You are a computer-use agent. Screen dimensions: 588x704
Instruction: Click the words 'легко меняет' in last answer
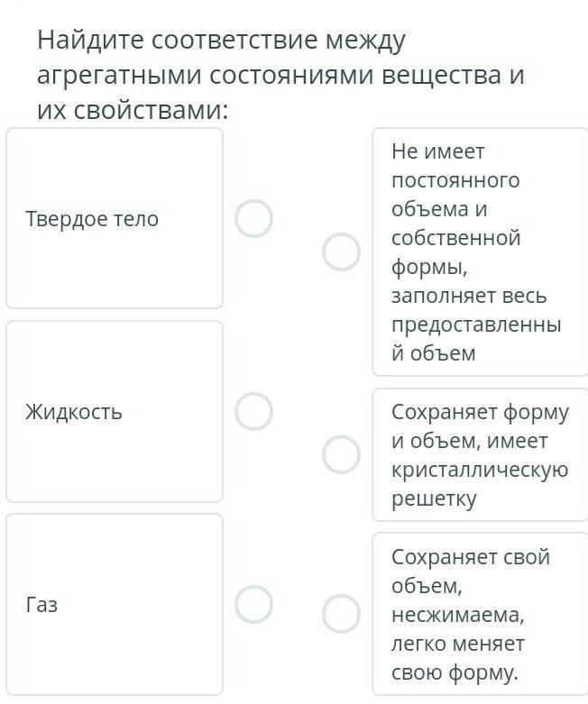(458, 644)
